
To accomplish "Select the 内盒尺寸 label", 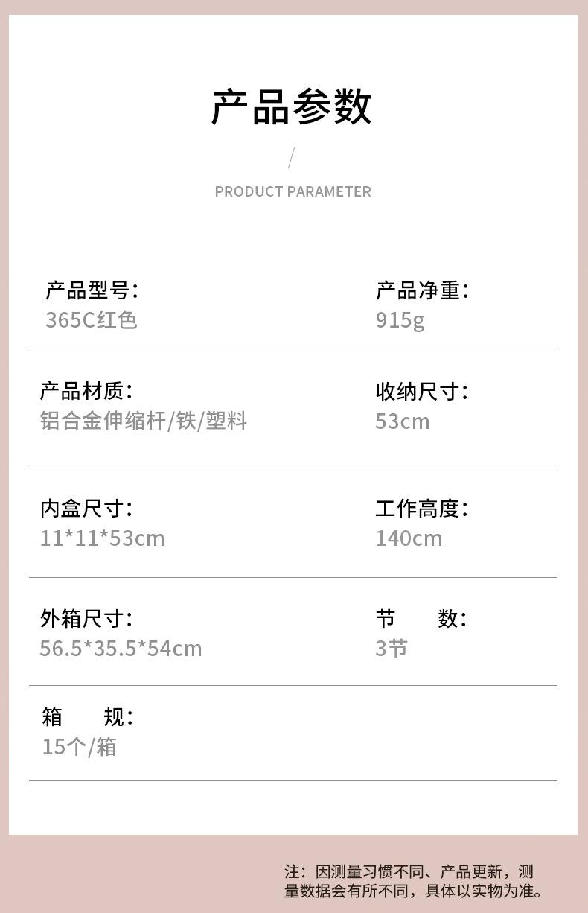I will pos(86,509).
